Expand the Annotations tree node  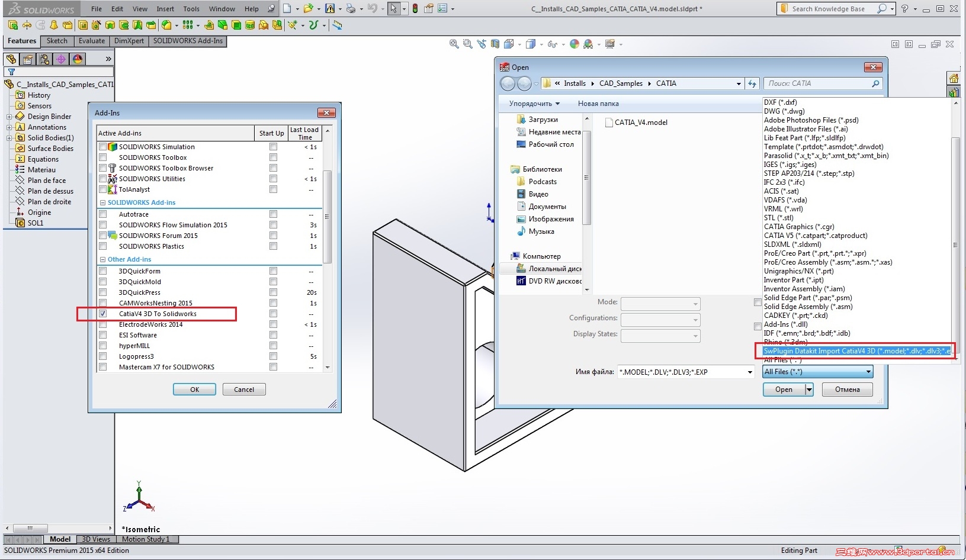[9, 127]
